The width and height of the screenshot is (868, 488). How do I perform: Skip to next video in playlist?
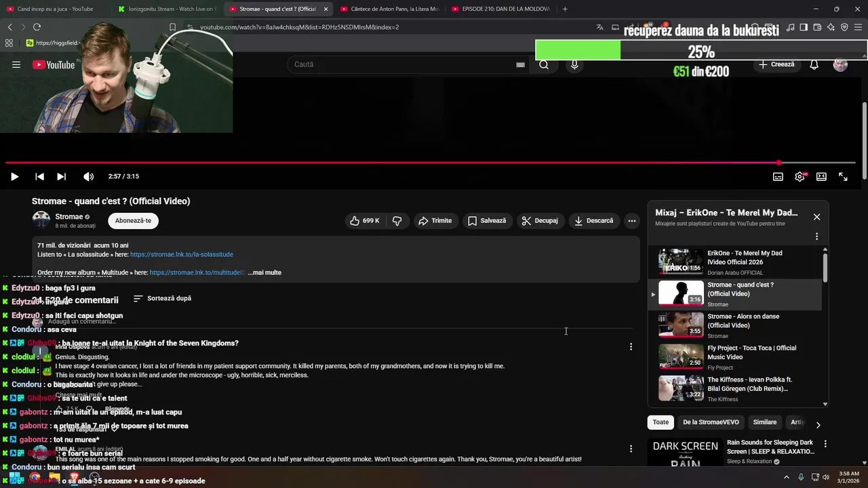point(61,176)
